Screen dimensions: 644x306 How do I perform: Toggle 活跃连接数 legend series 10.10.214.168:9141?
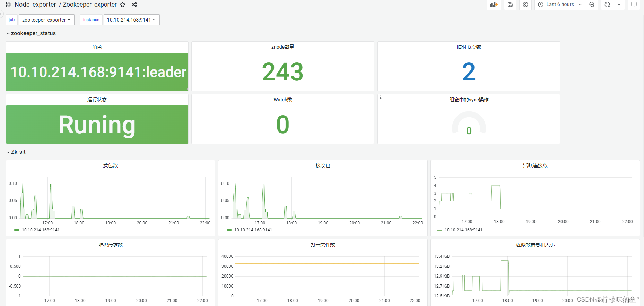click(463, 230)
